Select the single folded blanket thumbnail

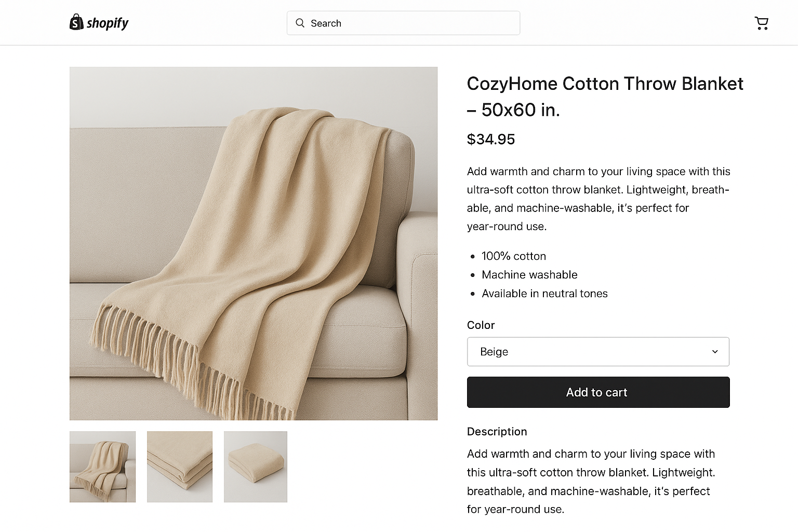pos(255,467)
